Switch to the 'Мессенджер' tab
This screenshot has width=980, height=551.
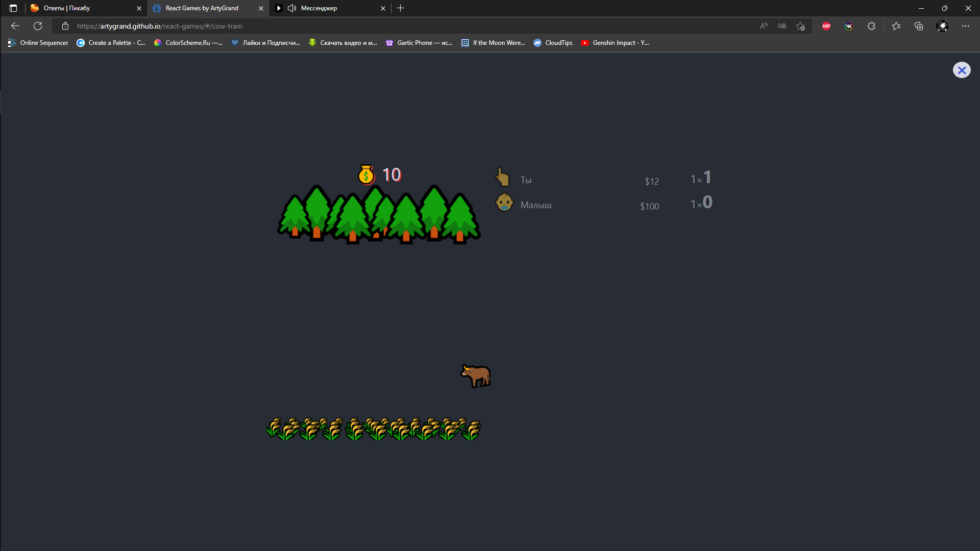[x=327, y=8]
